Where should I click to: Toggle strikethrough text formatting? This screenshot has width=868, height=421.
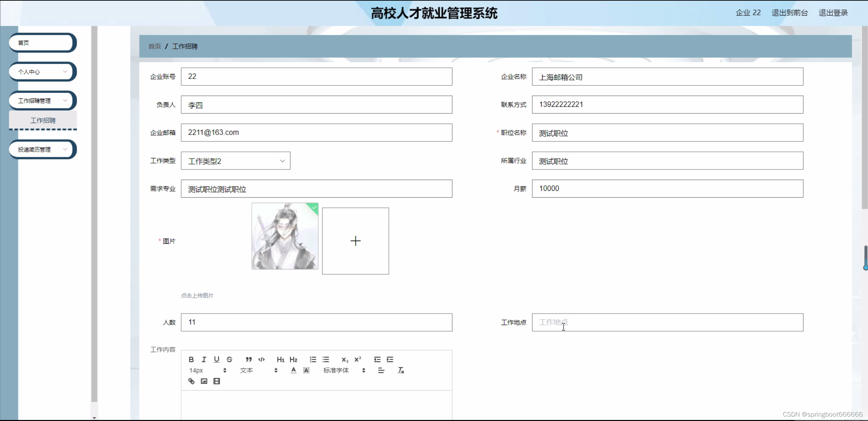coord(229,359)
